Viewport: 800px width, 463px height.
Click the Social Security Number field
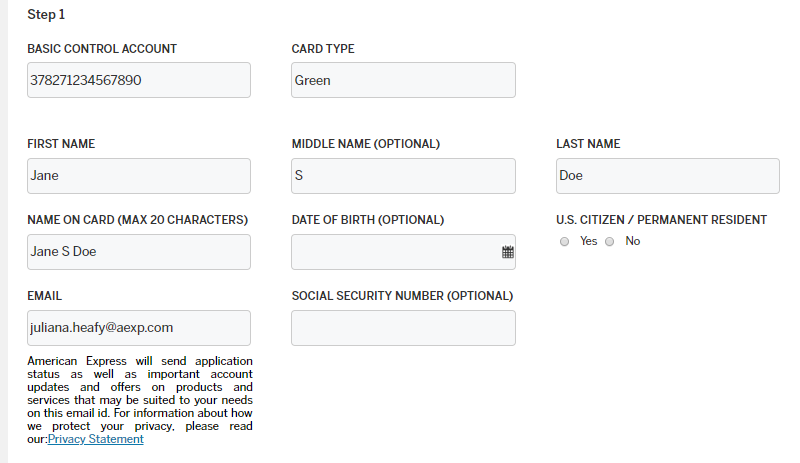click(403, 328)
